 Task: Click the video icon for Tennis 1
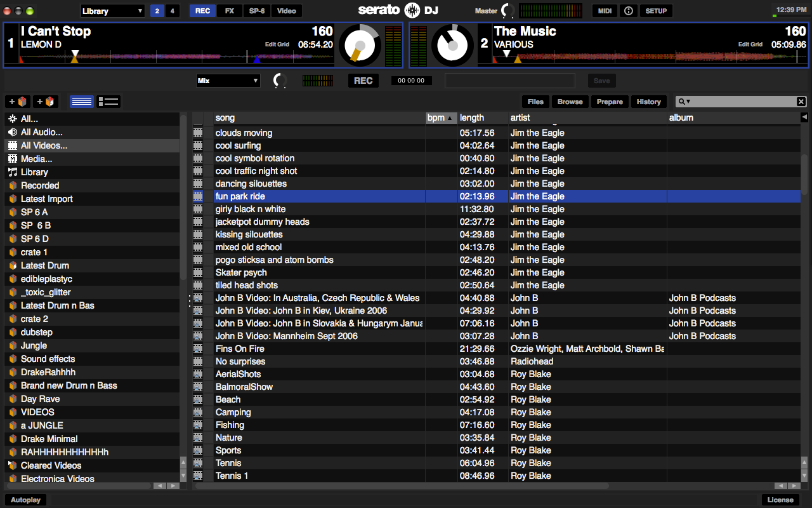point(198,476)
